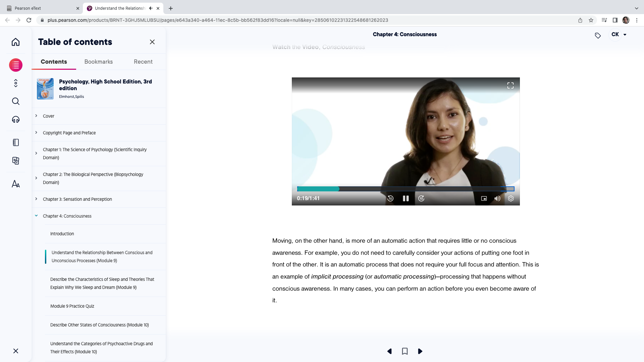Expand Chapter 3 Sensation and Perception
Image resolution: width=644 pixels, height=362 pixels.
[x=36, y=199]
